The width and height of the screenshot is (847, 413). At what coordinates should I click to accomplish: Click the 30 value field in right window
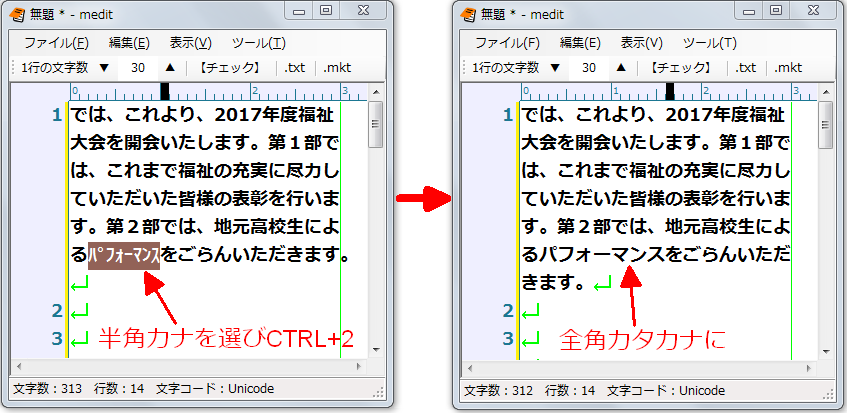589,68
